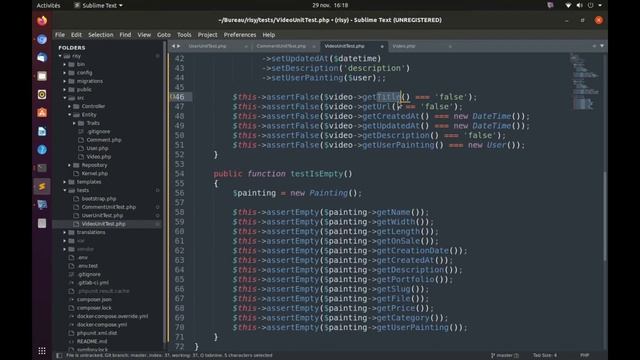Open the network indicator in top bar
Image resolution: width=640 pixels, height=360 pixels.
coord(568,5)
